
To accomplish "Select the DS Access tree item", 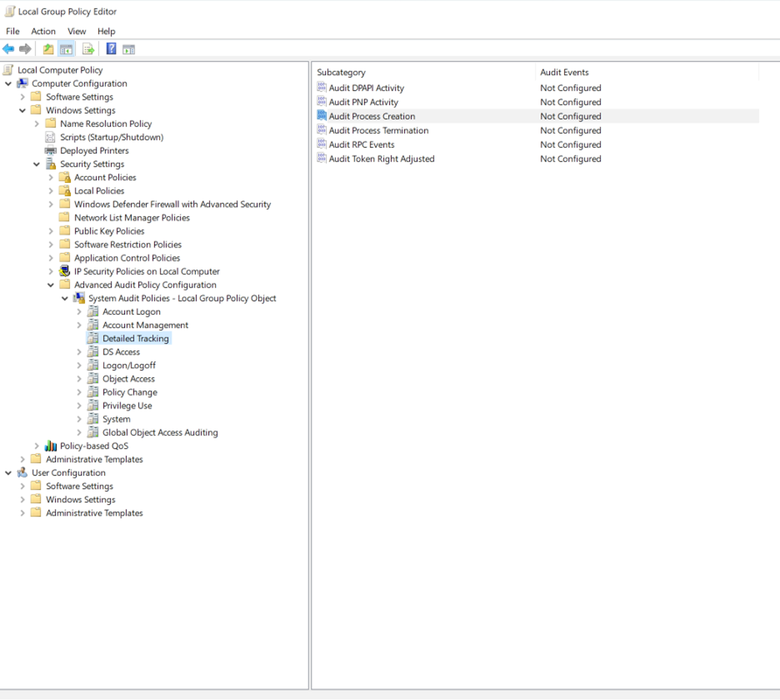I will (121, 352).
